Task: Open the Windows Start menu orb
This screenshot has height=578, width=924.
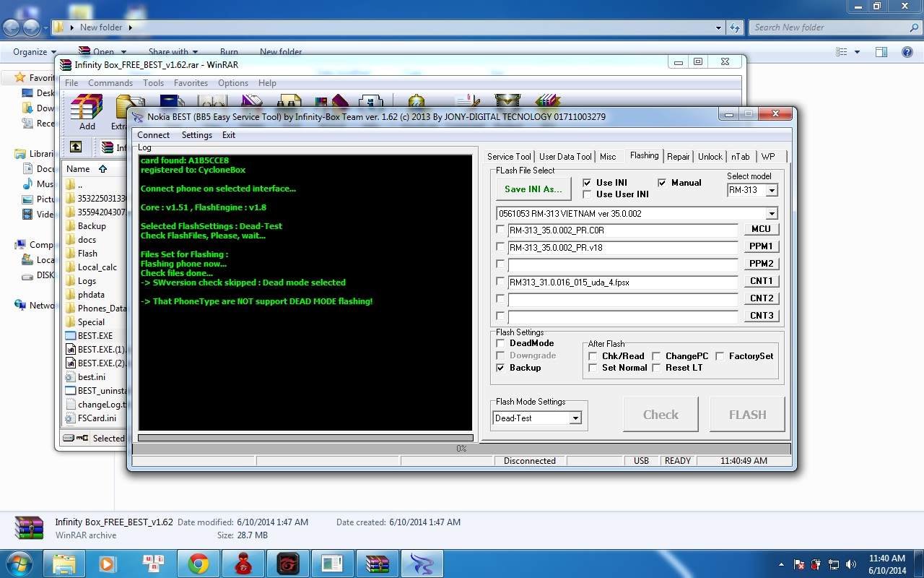Action: point(19,564)
